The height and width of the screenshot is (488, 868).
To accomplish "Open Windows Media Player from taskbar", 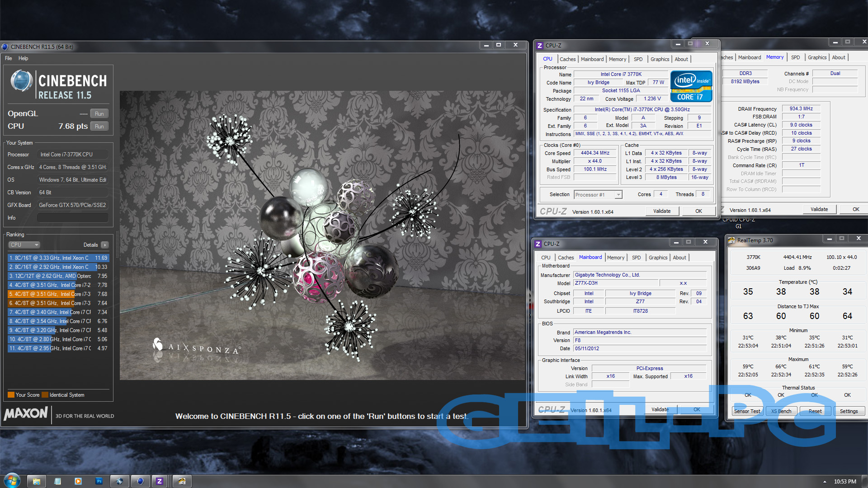I will (78, 481).
